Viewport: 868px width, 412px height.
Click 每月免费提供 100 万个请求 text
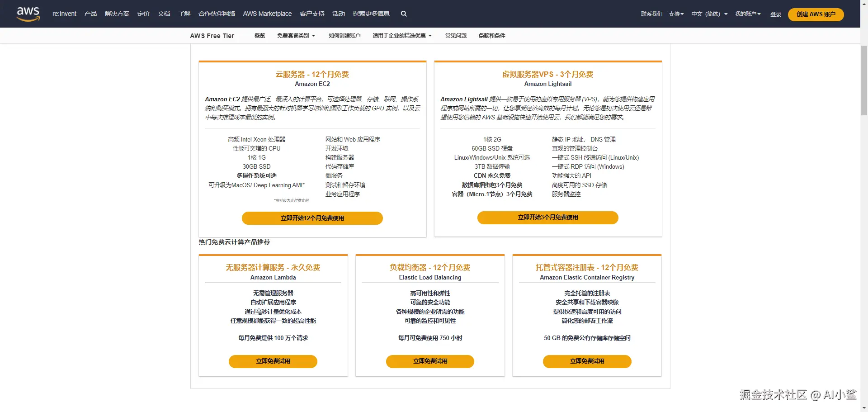(x=273, y=338)
